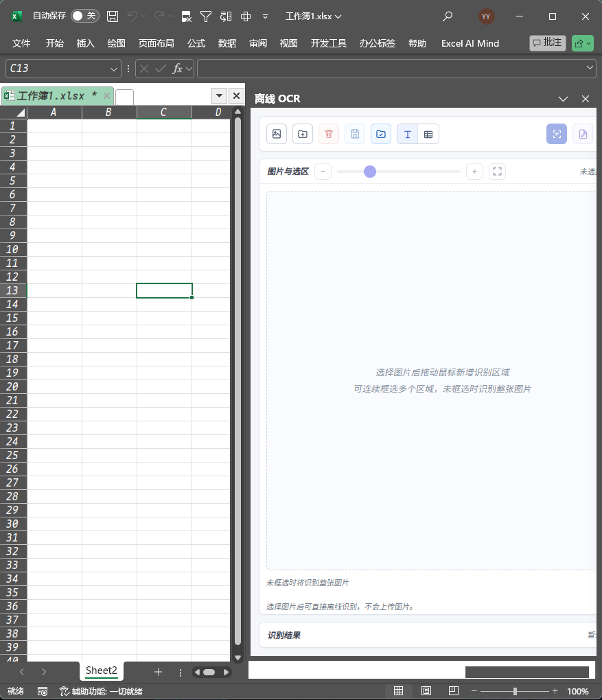
Task: Collapse the 离线 OCR pane options chevron
Action: pos(563,99)
